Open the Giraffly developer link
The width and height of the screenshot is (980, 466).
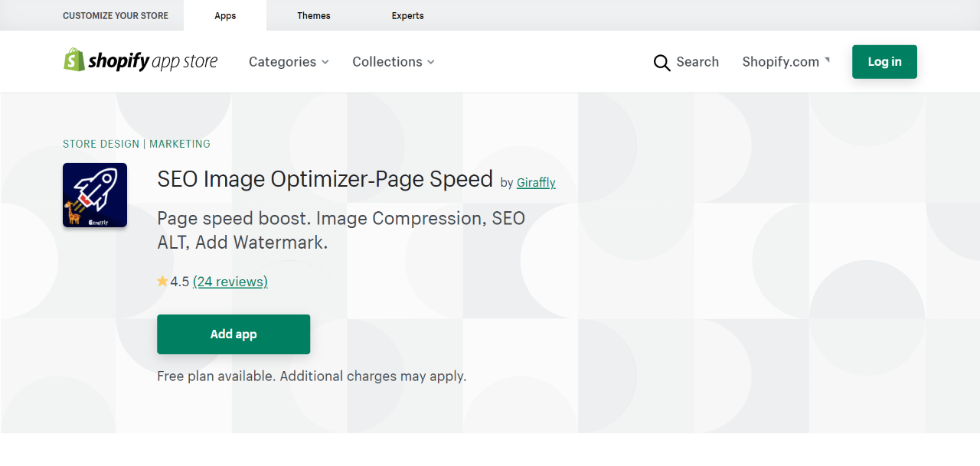click(536, 183)
